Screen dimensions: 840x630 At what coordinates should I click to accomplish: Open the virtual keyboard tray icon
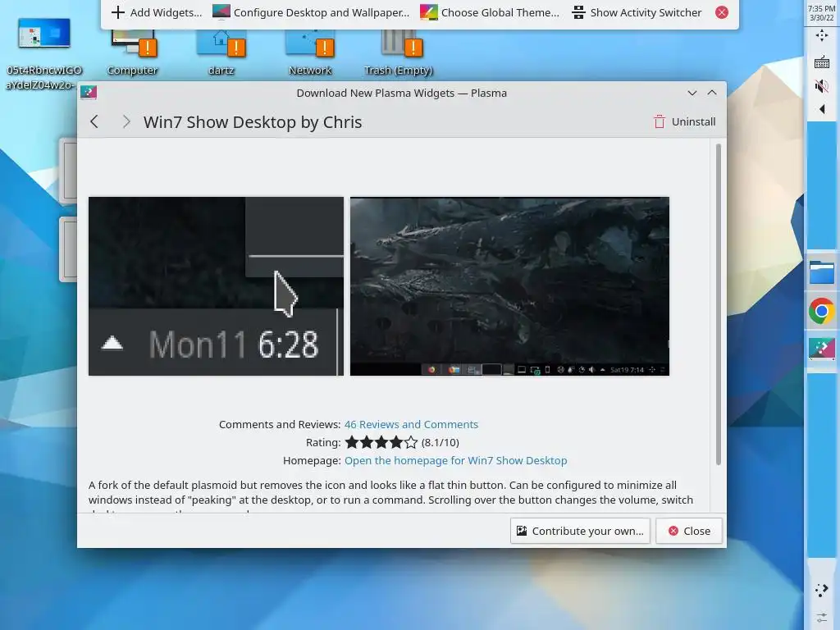click(822, 62)
